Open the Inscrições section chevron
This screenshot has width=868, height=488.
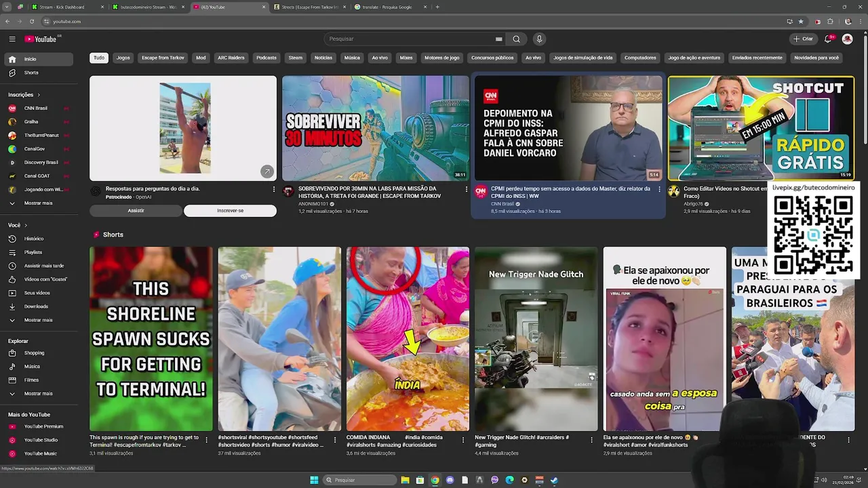click(39, 95)
